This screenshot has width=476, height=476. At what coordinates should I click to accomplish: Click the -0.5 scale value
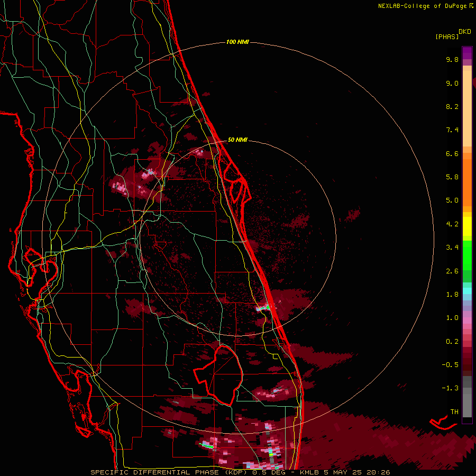click(x=450, y=365)
